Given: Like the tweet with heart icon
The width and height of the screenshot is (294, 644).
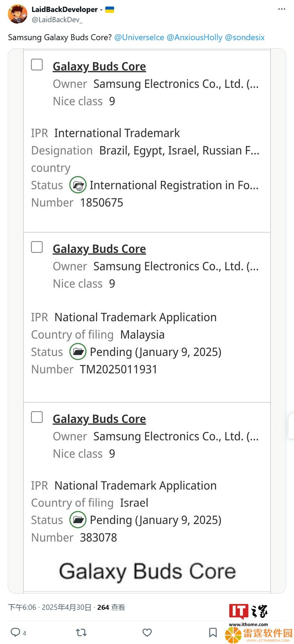Looking at the screenshot, I should [147, 632].
